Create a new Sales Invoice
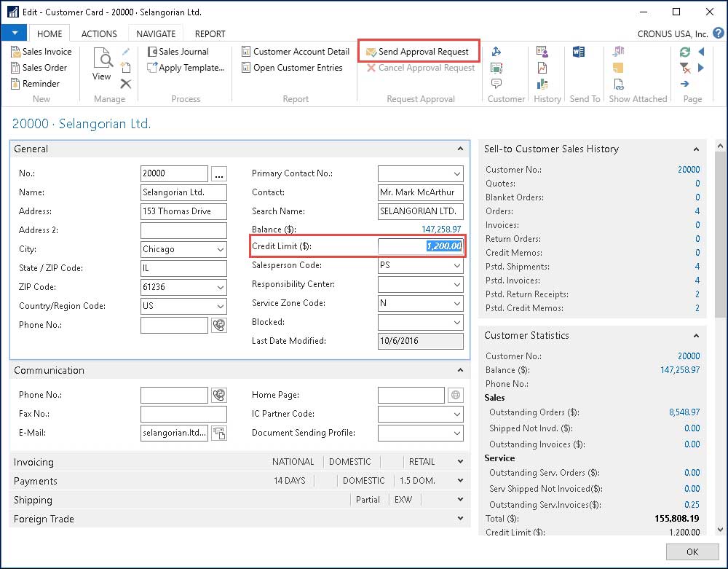The width and height of the screenshot is (728, 569). click(x=41, y=52)
